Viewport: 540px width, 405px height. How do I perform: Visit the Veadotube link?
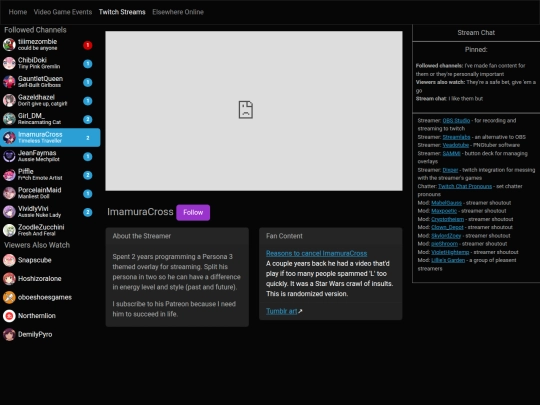[455, 145]
